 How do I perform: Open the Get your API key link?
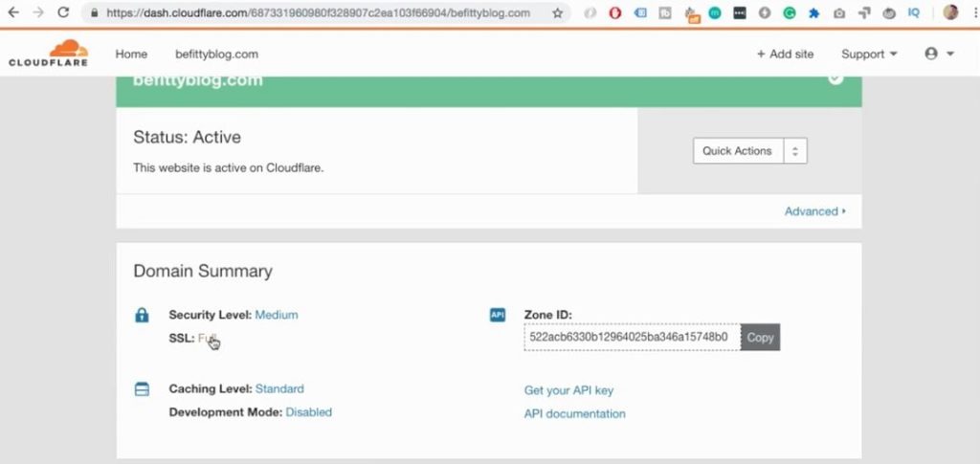568,390
